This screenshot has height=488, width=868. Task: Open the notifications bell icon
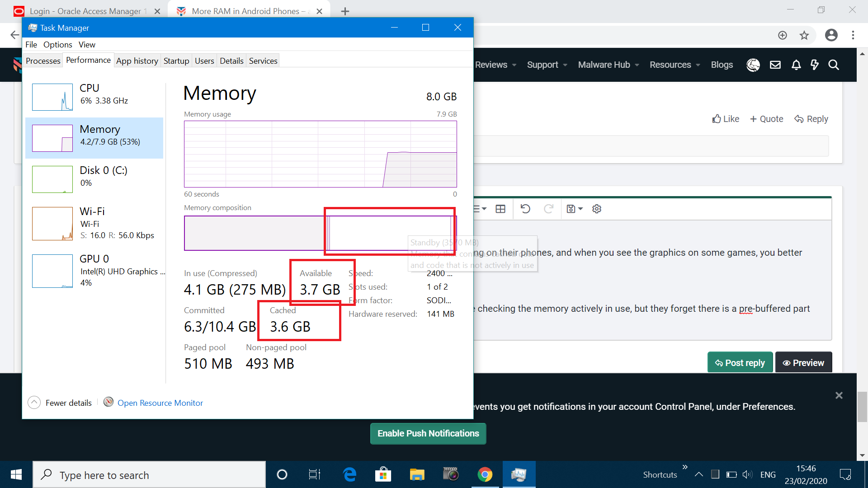(x=796, y=65)
